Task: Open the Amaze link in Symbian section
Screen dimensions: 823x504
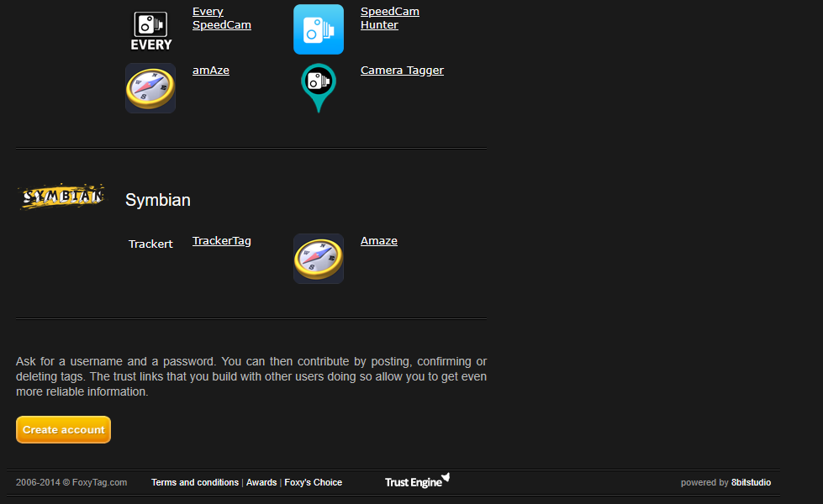Action: tap(378, 241)
